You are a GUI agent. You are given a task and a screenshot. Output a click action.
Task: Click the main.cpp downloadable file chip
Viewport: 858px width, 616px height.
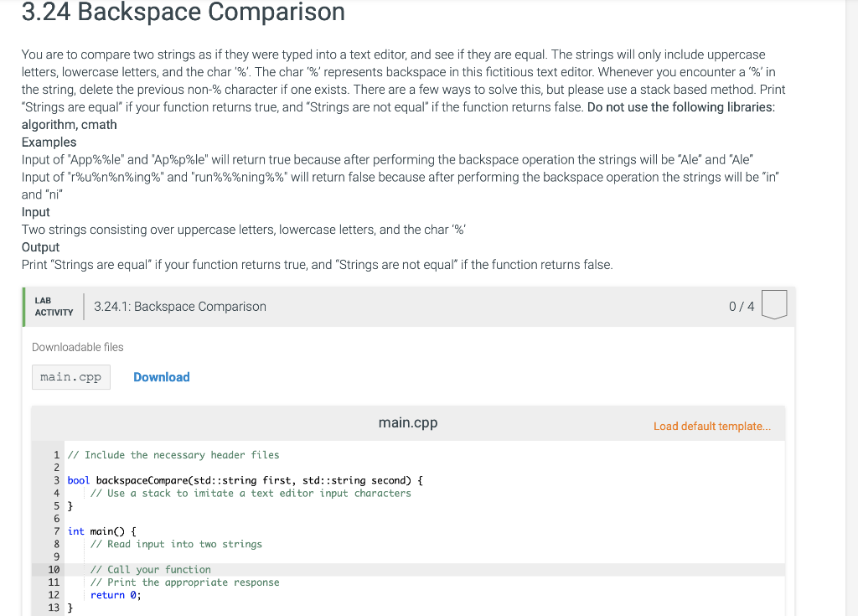click(x=70, y=376)
